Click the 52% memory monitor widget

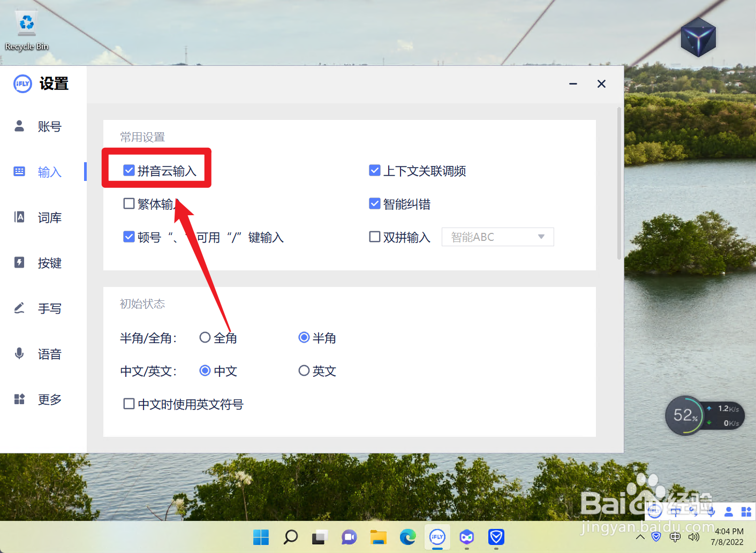coord(684,415)
